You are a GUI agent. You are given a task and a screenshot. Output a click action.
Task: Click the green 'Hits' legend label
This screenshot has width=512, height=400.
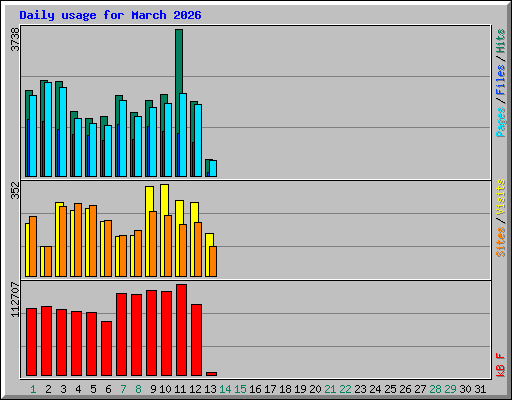[501, 41]
